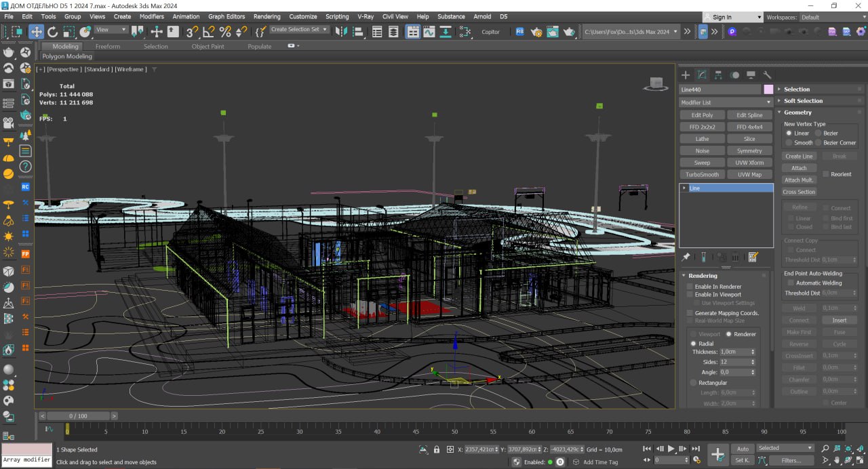Click the Line440 object name field

[x=720, y=89]
